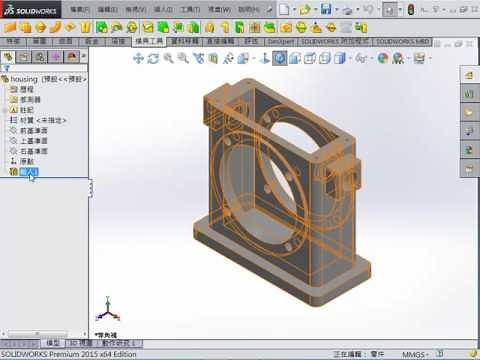
Task: Open the Apply Scene icon
Action: [398, 58]
